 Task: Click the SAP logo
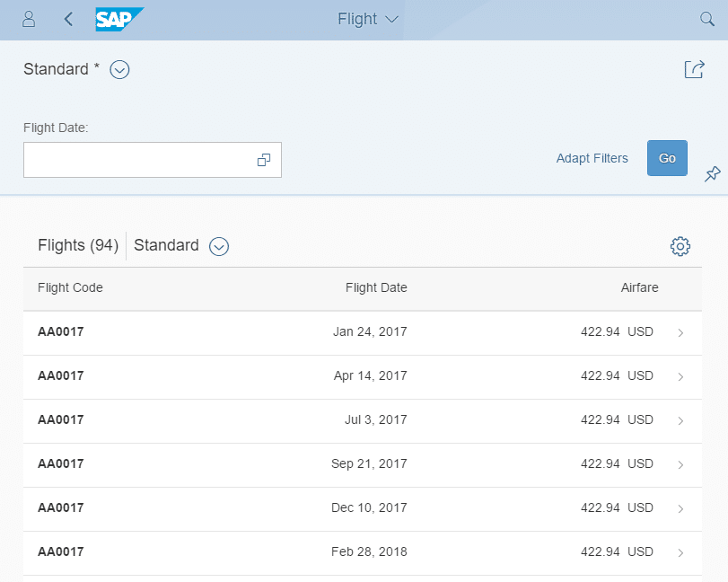119,19
